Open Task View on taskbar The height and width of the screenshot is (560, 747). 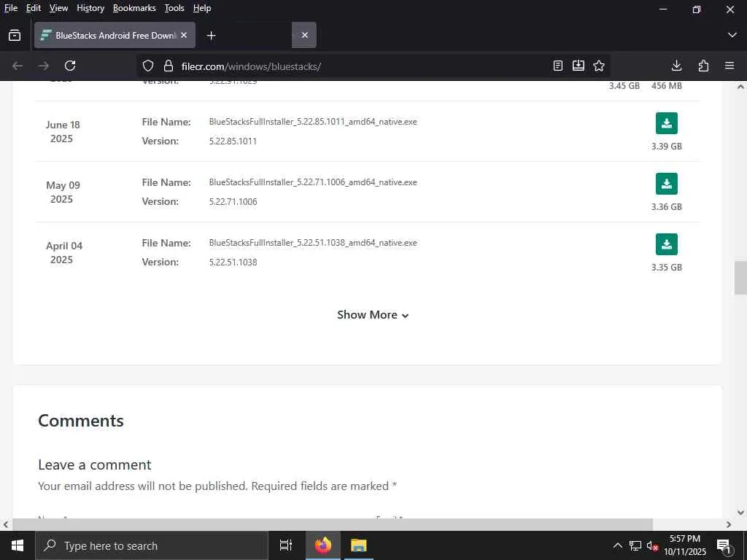[x=285, y=545]
